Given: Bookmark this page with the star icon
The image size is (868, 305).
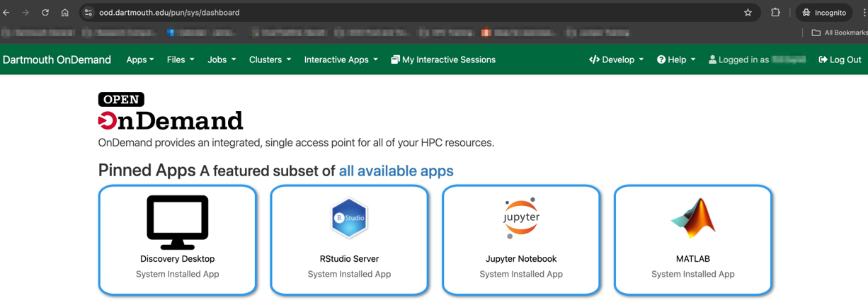Looking at the screenshot, I should [x=748, y=13].
